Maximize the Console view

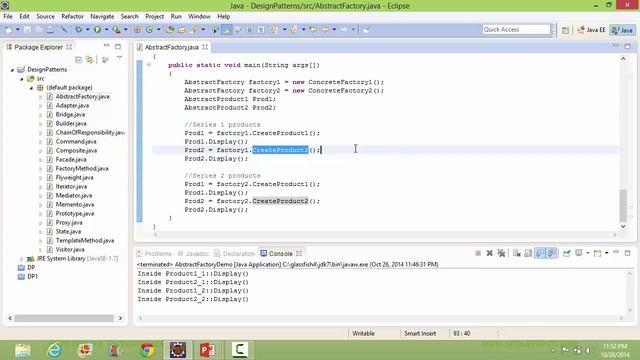[627, 253]
